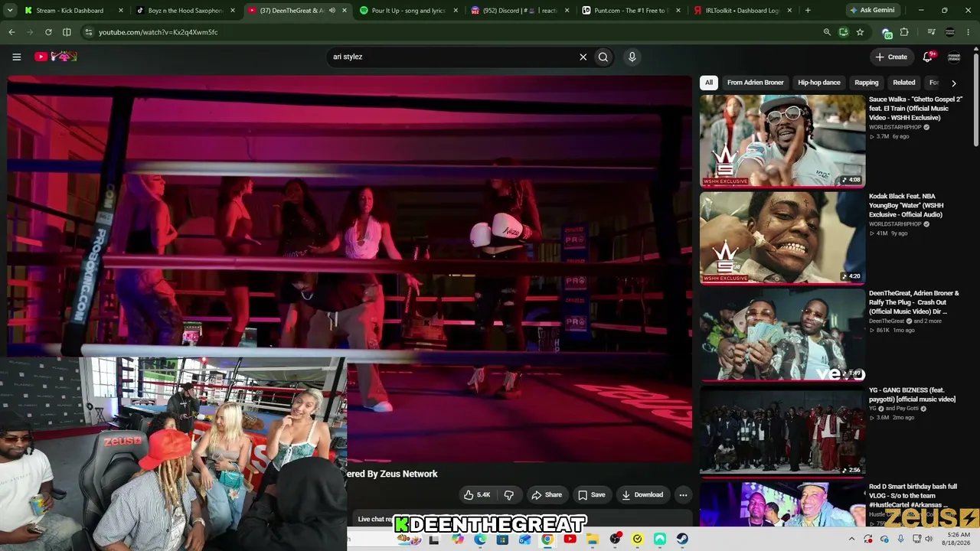Open Google Chrome from the taskbar
980x551 pixels.
click(x=547, y=540)
